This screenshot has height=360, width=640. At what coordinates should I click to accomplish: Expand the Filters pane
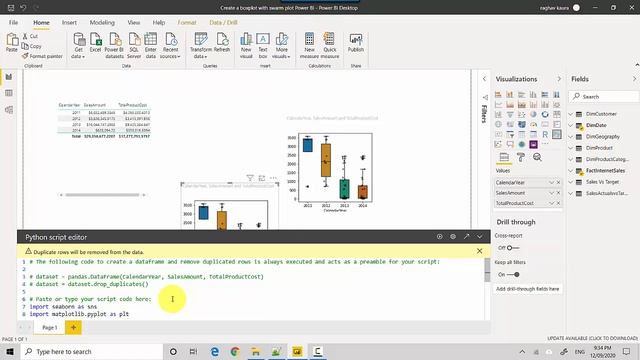pos(484,79)
